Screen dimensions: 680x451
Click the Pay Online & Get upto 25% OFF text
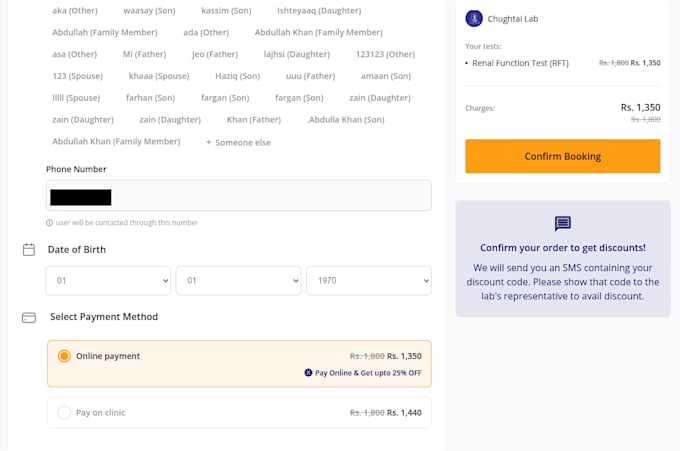(368, 373)
